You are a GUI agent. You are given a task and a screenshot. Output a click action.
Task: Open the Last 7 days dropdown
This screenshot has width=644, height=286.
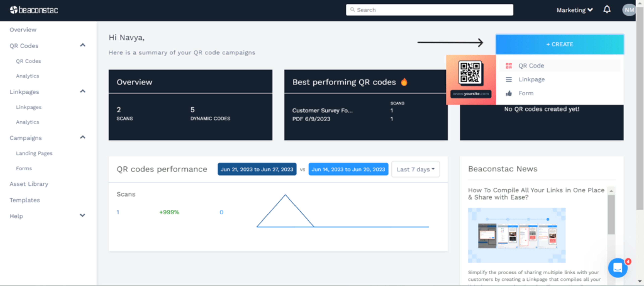[x=415, y=169]
